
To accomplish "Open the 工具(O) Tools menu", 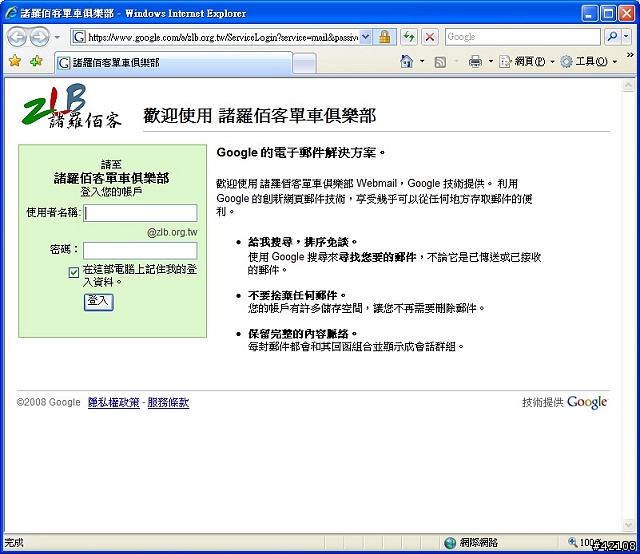I will [x=588, y=62].
